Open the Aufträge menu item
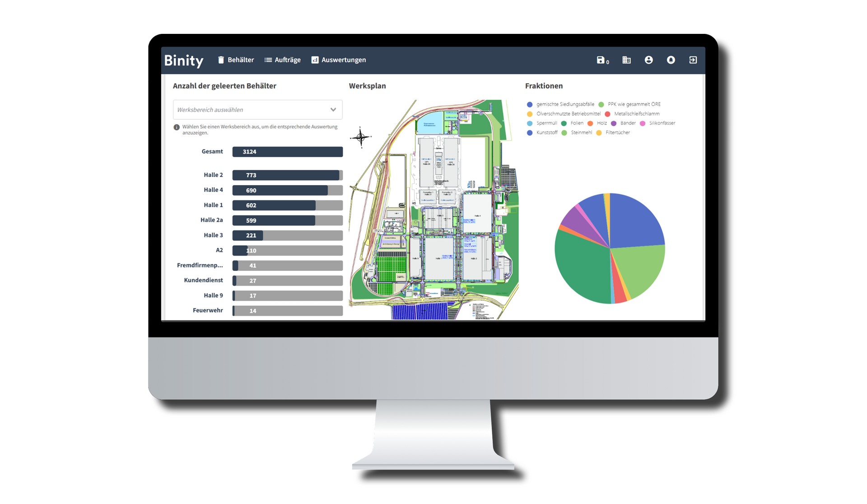 coord(283,60)
